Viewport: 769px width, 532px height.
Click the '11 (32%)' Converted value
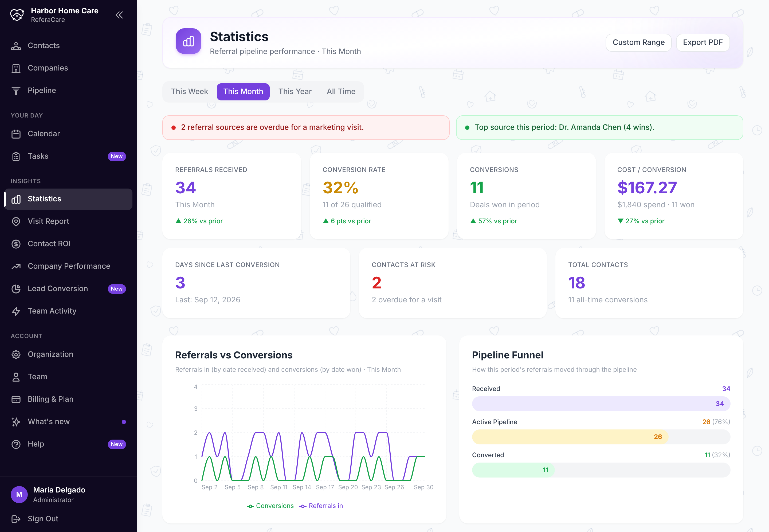(x=717, y=455)
